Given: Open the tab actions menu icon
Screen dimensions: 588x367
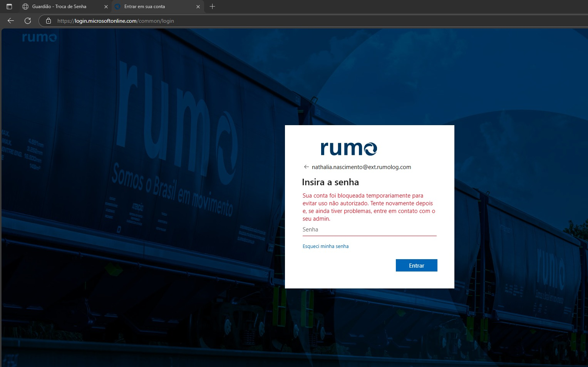Looking at the screenshot, I should click(x=9, y=7).
